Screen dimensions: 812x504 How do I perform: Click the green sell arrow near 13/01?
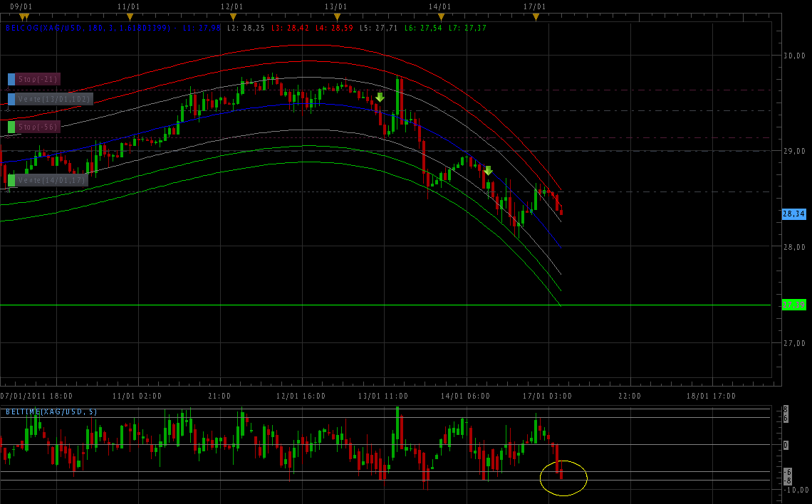click(380, 97)
